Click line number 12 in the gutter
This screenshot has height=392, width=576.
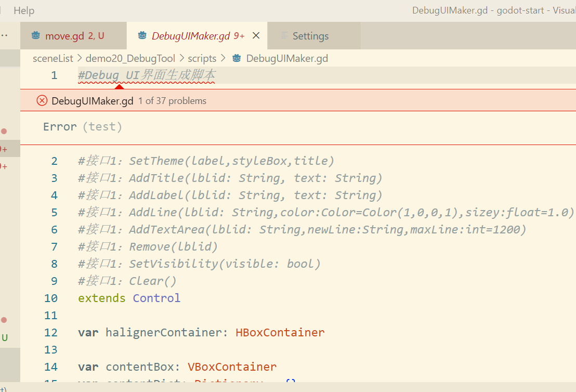point(51,333)
